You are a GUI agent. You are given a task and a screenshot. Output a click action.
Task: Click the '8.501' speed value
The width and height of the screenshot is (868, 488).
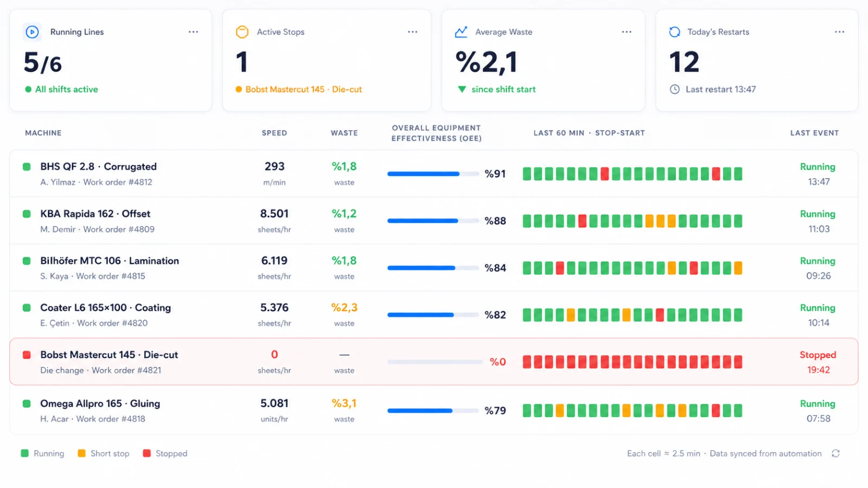point(275,214)
